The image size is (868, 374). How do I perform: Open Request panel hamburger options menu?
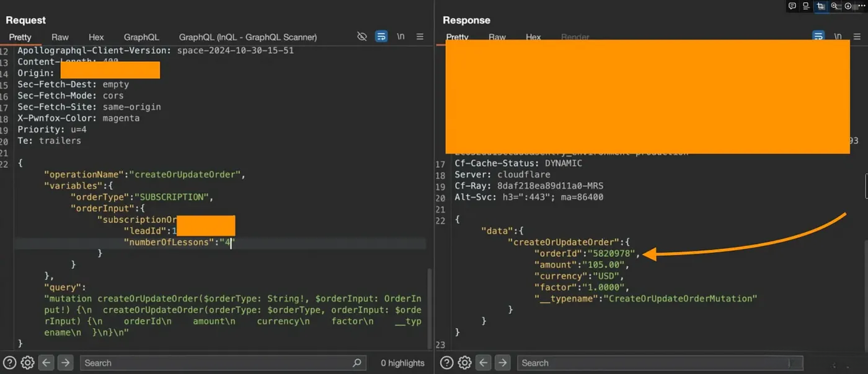tap(420, 37)
